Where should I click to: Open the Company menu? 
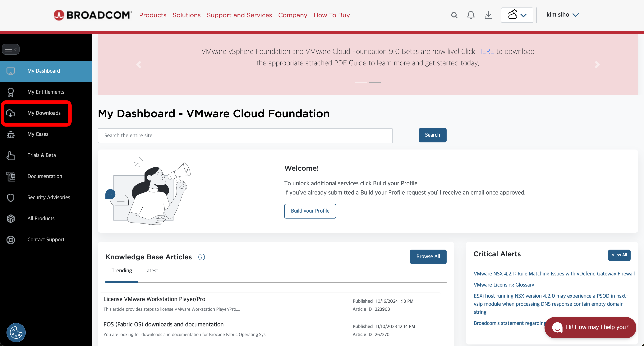point(292,15)
